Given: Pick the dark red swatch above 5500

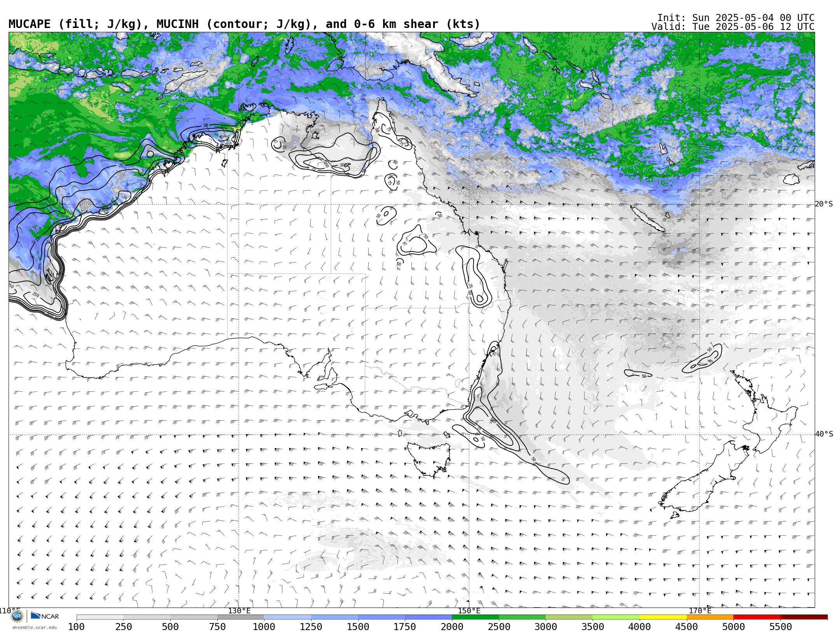Looking at the screenshot, I should [804, 617].
